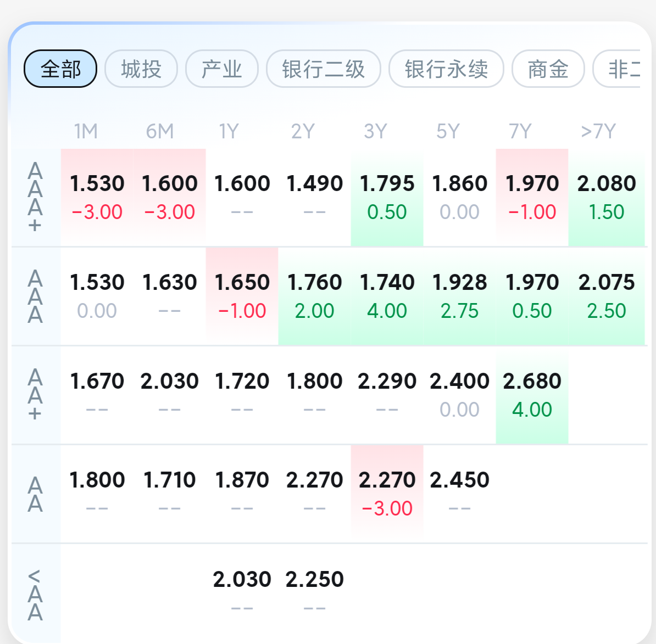Viewport: 656px width, 644px height.
Task: Open the 银行二级 tab
Action: pos(324,69)
